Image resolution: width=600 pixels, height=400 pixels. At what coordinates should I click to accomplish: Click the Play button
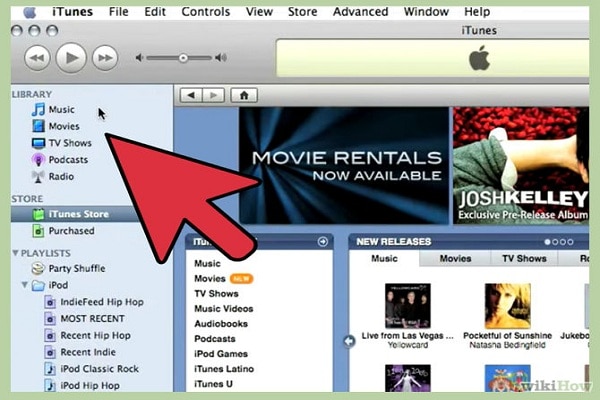(71, 58)
